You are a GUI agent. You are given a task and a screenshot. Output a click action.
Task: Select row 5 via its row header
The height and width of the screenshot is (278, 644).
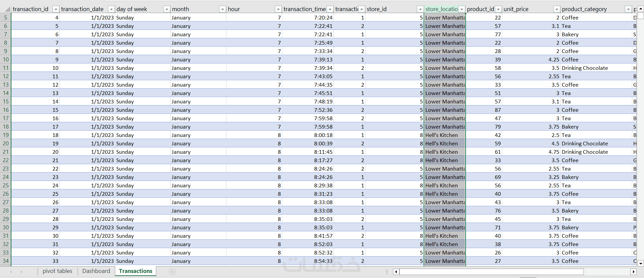pos(6,17)
